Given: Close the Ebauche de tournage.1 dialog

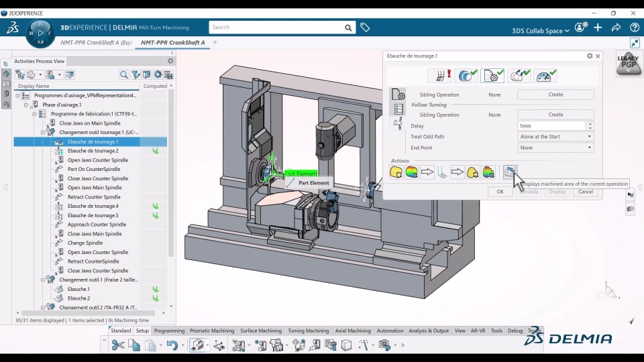Looking at the screenshot, I should point(598,56).
